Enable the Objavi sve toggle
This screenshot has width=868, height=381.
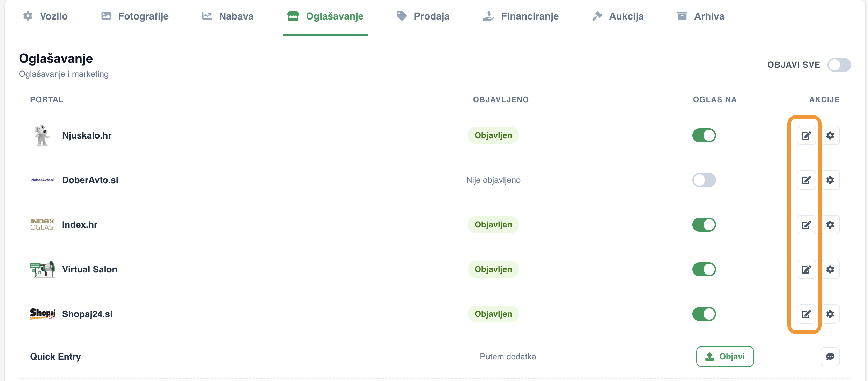839,65
